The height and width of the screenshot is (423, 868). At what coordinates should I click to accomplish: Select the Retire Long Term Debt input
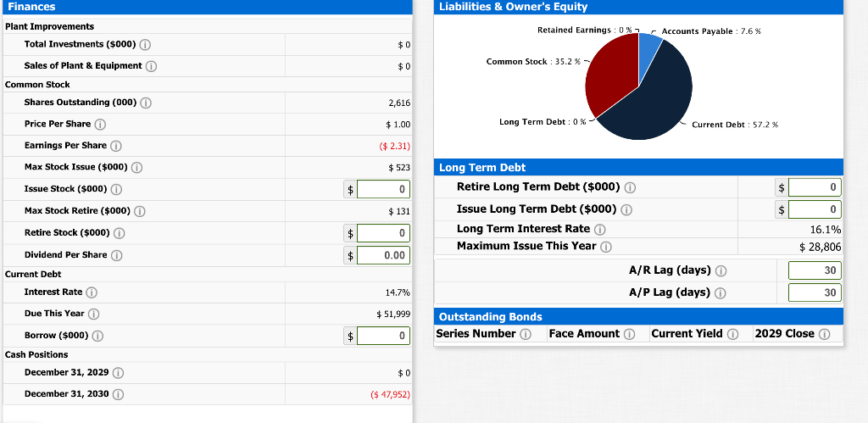(x=815, y=187)
